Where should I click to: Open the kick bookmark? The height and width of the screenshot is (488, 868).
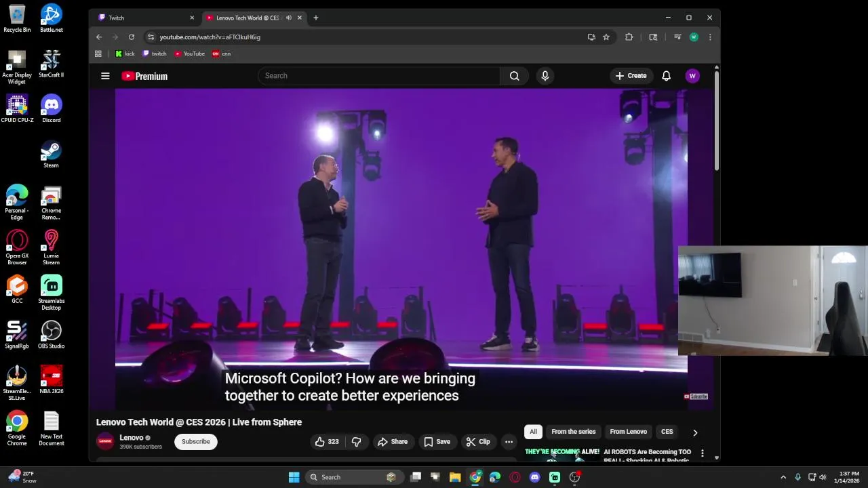click(125, 54)
